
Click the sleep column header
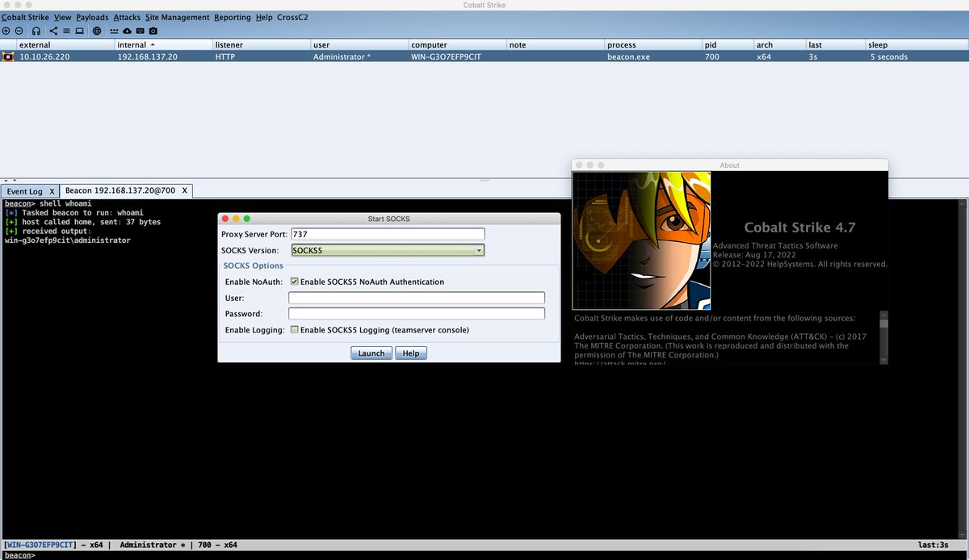tap(917, 44)
